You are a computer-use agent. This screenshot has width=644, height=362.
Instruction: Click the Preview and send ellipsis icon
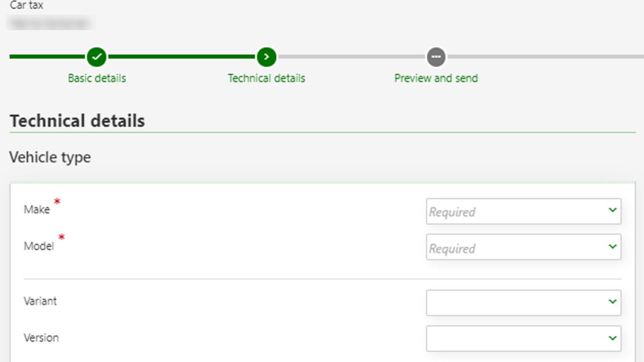tap(436, 56)
